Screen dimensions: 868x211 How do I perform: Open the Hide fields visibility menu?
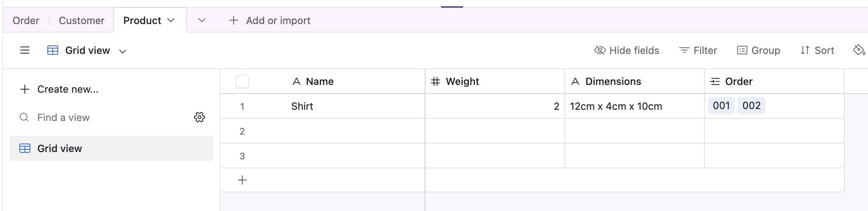[627, 50]
